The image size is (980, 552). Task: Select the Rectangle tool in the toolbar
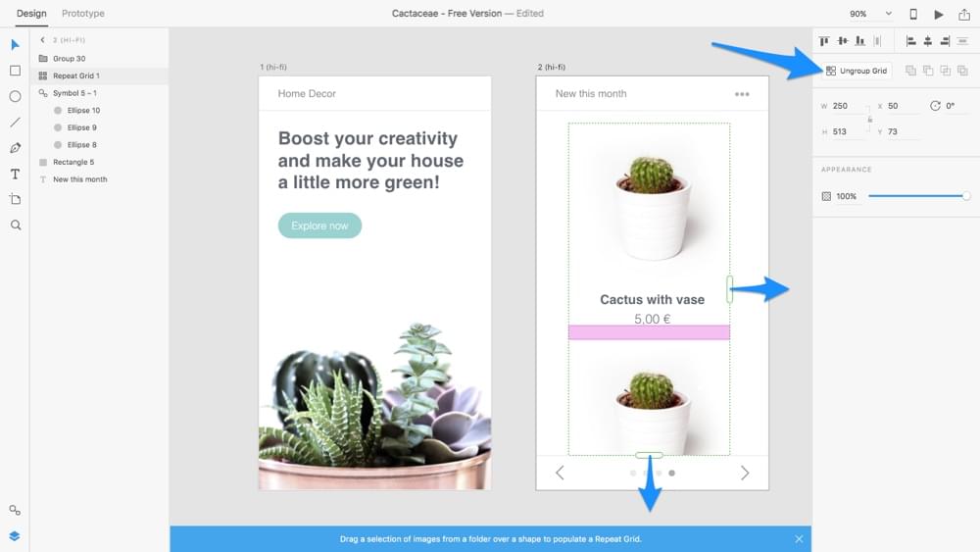[x=15, y=71]
